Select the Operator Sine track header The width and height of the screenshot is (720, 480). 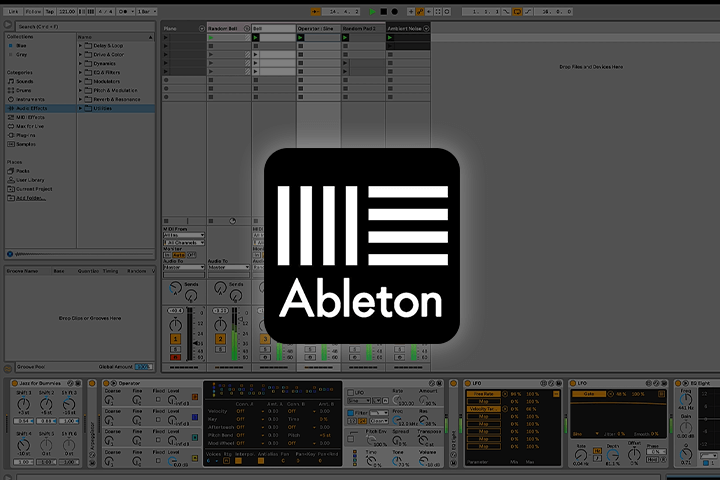(319, 28)
